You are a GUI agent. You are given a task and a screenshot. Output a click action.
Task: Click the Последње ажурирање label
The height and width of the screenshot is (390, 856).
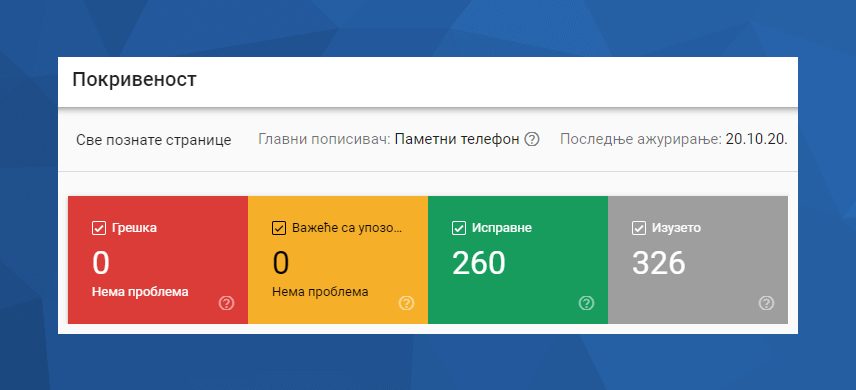(641, 140)
